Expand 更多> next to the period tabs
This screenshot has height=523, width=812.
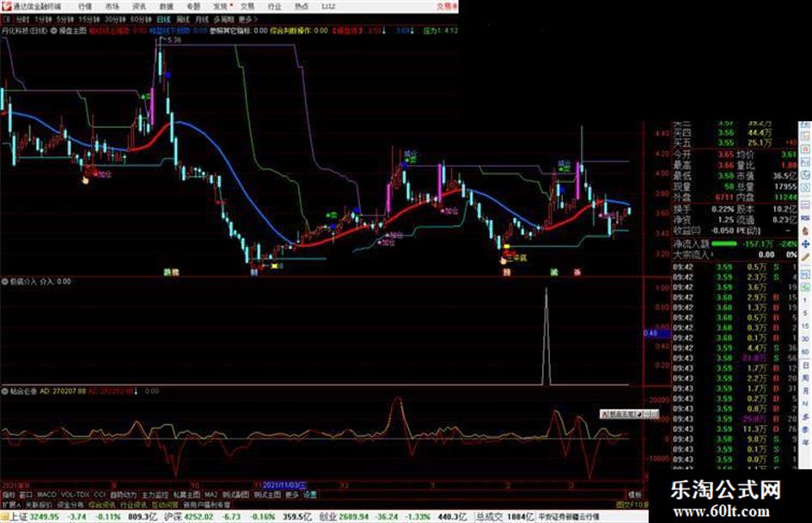[247, 20]
